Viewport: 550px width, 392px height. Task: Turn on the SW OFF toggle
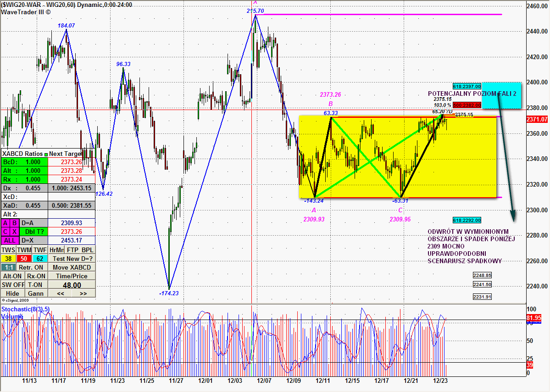click(x=12, y=285)
